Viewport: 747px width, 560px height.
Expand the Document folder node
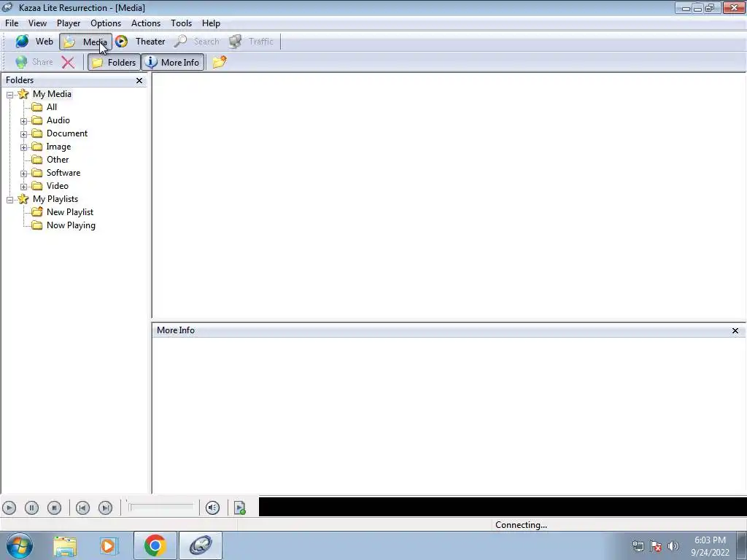(x=23, y=134)
